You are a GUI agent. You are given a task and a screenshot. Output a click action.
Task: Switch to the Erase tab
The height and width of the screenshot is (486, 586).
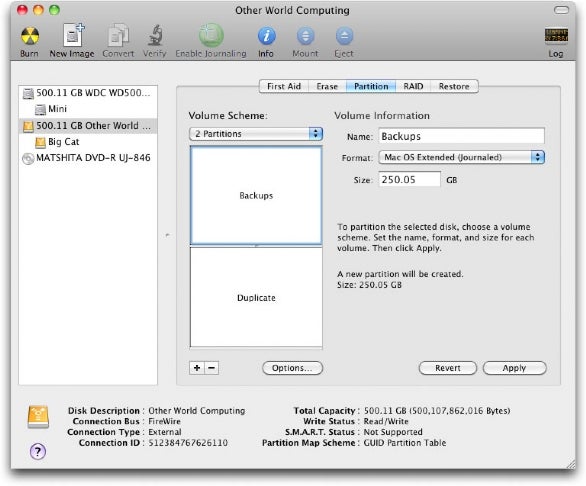click(327, 86)
